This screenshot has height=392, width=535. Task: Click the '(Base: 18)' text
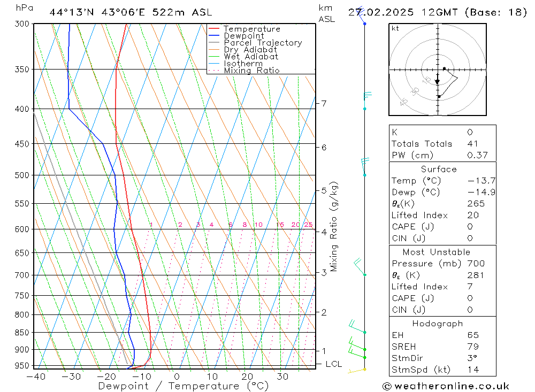[496, 12]
